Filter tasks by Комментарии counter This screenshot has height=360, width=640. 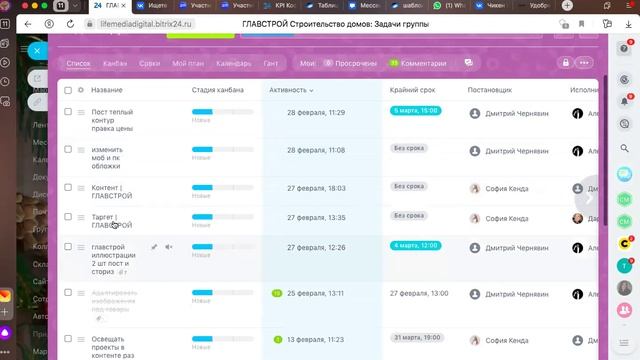pyautogui.click(x=418, y=63)
